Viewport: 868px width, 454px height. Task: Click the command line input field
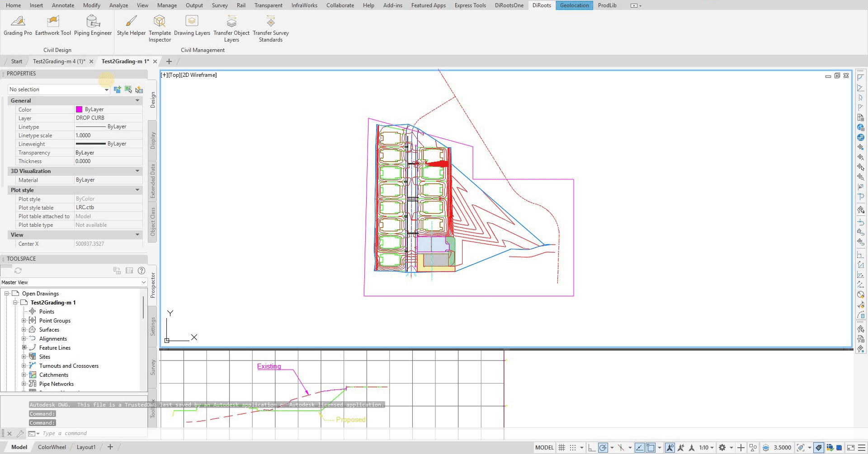pyautogui.click(x=90, y=433)
